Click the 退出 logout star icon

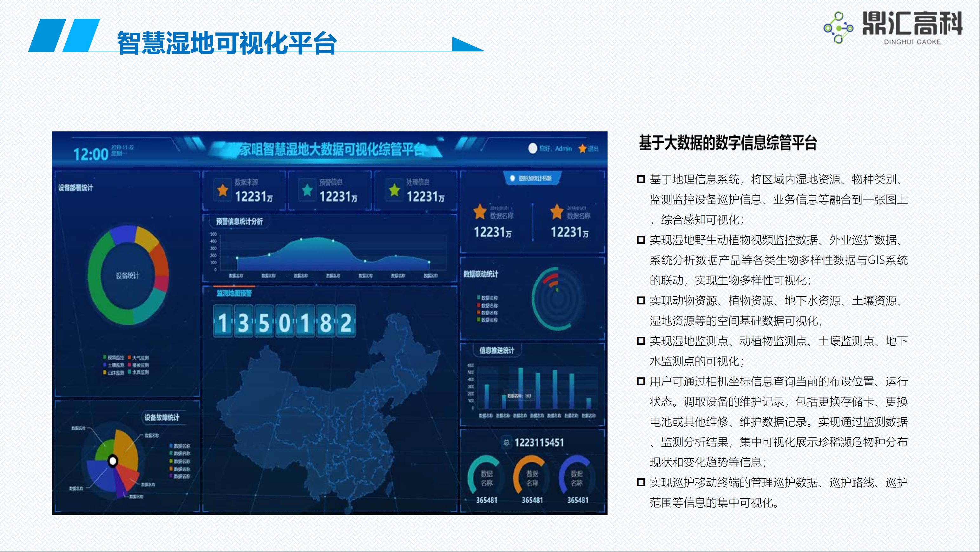tap(582, 149)
